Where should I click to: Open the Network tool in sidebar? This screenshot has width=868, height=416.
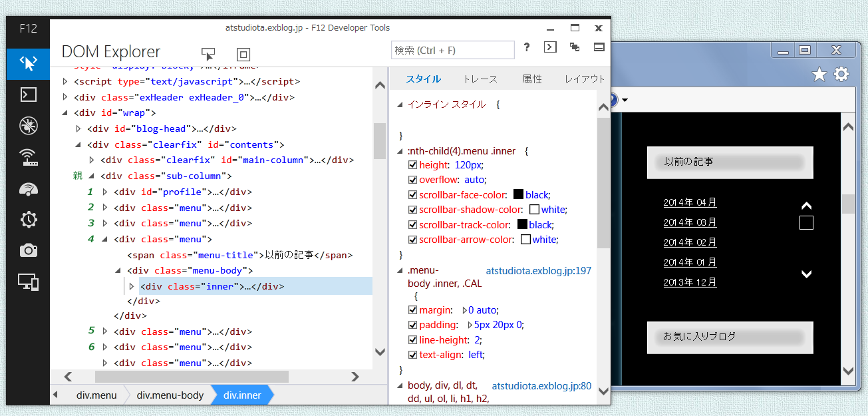pos(28,157)
